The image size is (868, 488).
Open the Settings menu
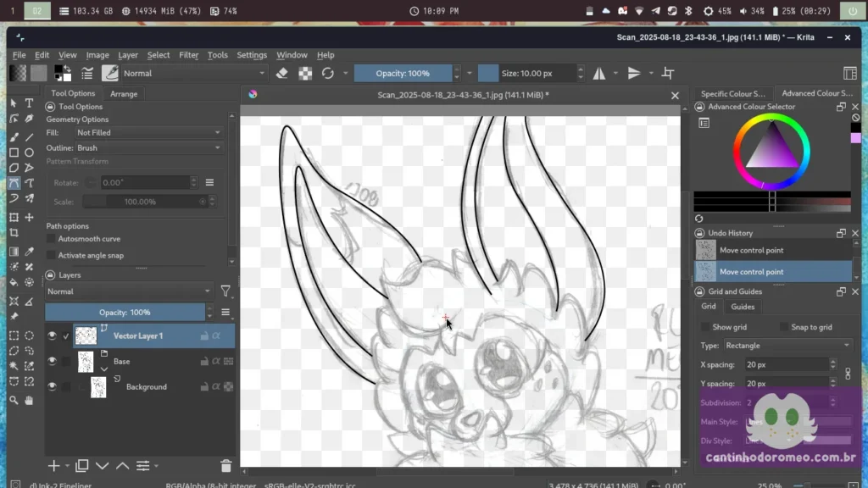tap(252, 55)
